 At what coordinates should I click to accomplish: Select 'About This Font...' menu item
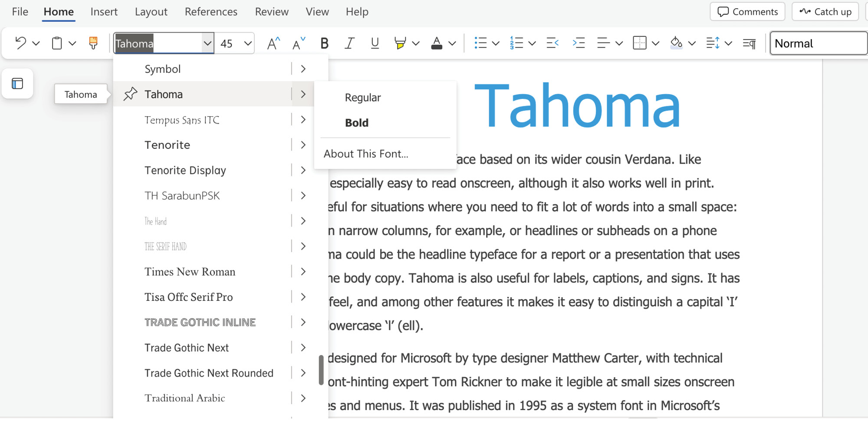[x=366, y=154]
